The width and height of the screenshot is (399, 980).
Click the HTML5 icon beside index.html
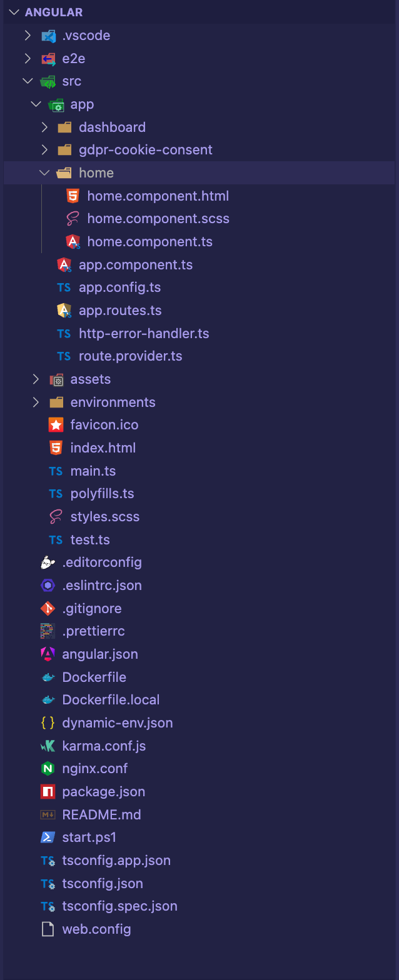[56, 447]
